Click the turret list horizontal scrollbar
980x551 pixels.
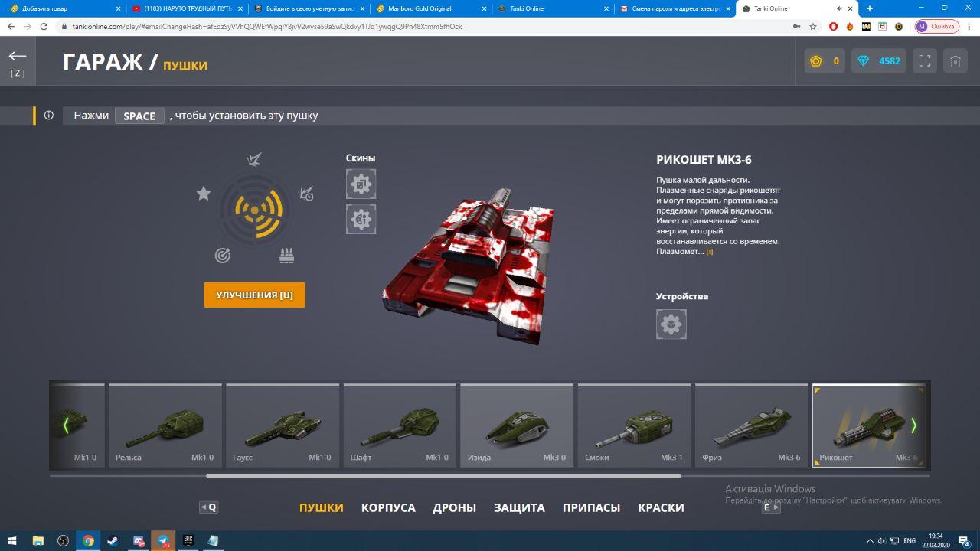point(443,476)
